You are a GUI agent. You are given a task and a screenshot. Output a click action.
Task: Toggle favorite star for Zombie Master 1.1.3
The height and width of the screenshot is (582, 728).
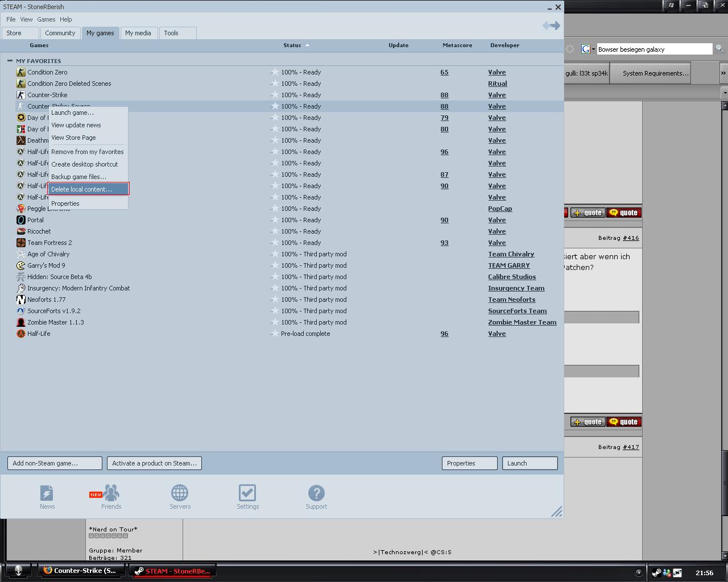tap(275, 322)
